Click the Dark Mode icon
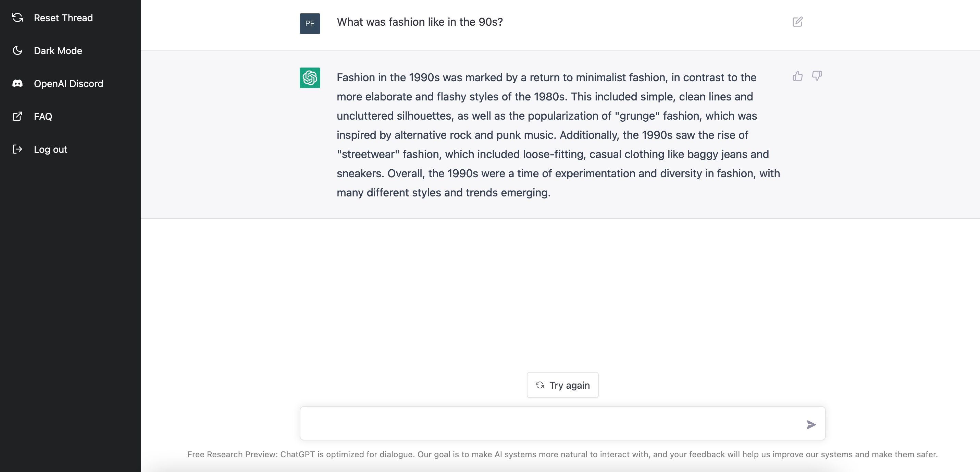The height and width of the screenshot is (472, 980). pos(17,50)
